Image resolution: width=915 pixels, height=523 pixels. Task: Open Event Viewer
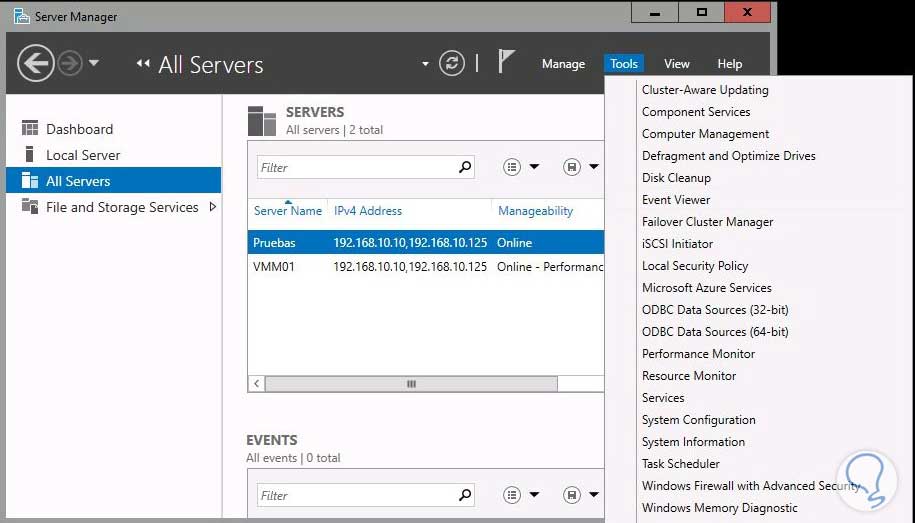point(676,200)
